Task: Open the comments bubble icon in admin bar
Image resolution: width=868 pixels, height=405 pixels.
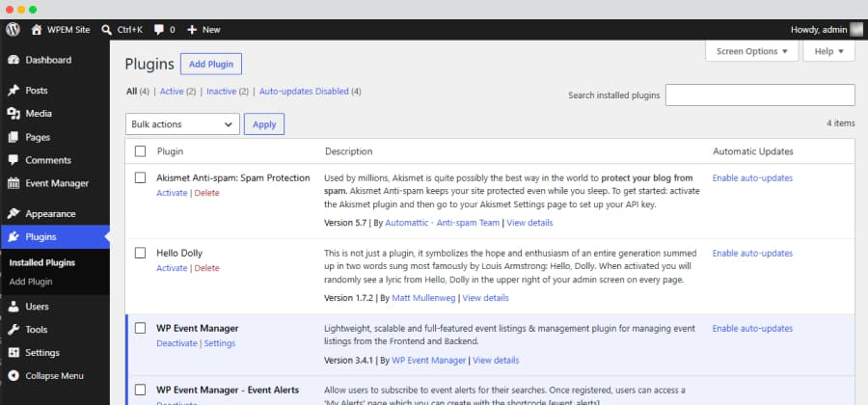Action: coord(159,30)
